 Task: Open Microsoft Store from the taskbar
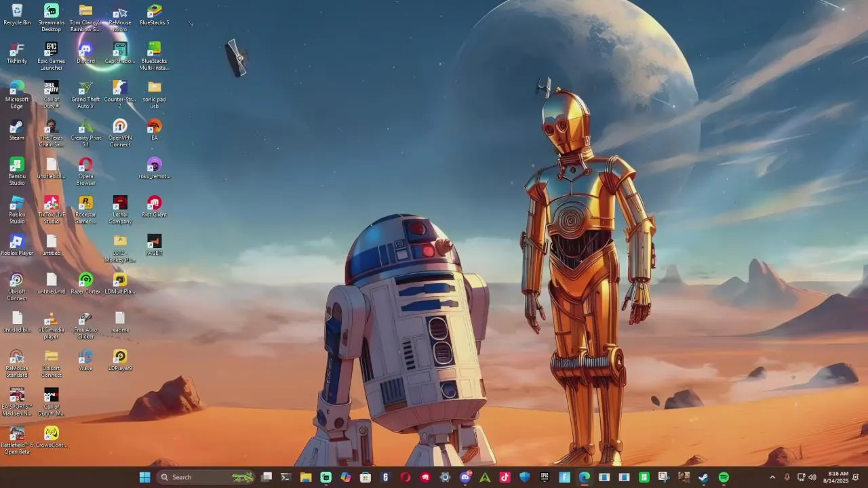[366, 477]
